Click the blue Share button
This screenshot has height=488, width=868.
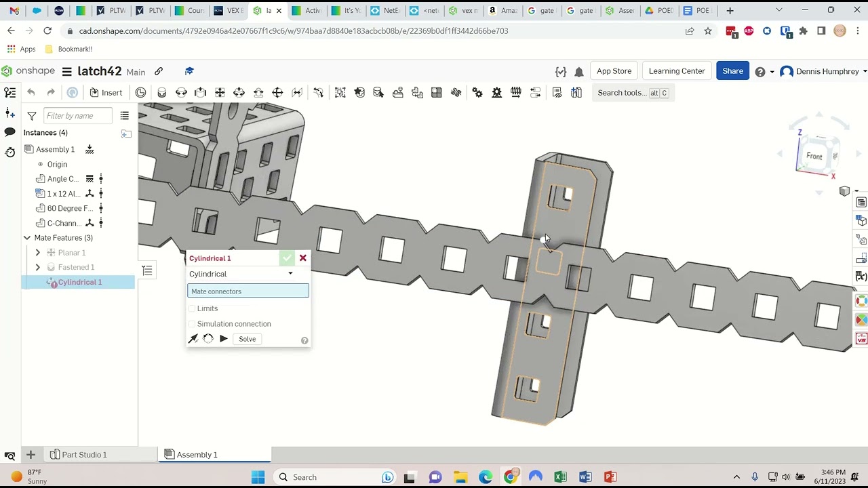(x=732, y=71)
